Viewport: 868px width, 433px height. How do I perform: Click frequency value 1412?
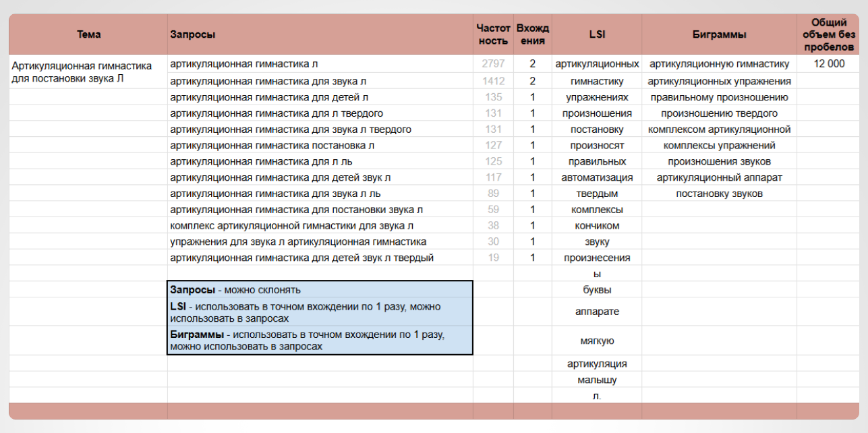492,81
